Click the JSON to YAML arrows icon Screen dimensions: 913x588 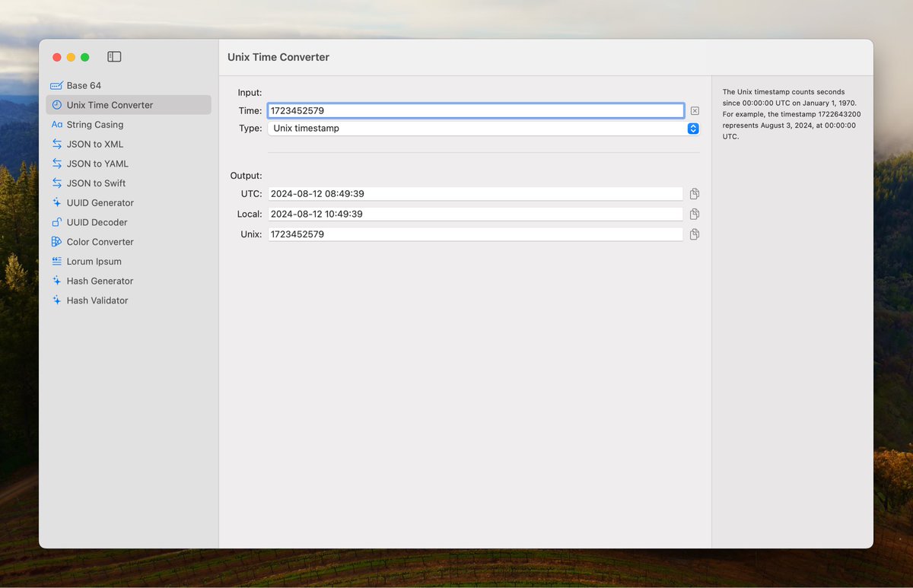pos(56,164)
